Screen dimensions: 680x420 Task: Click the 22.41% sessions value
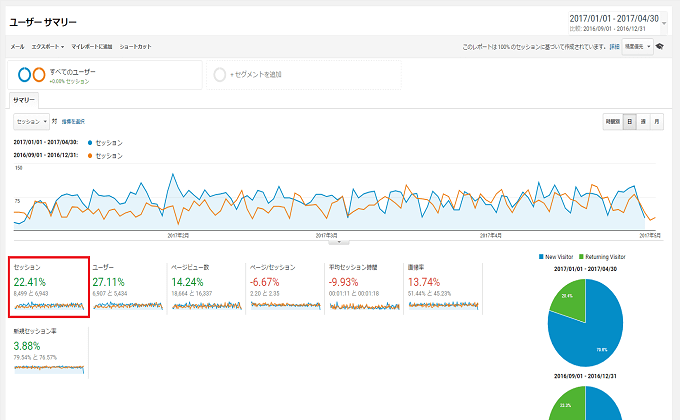click(29, 282)
